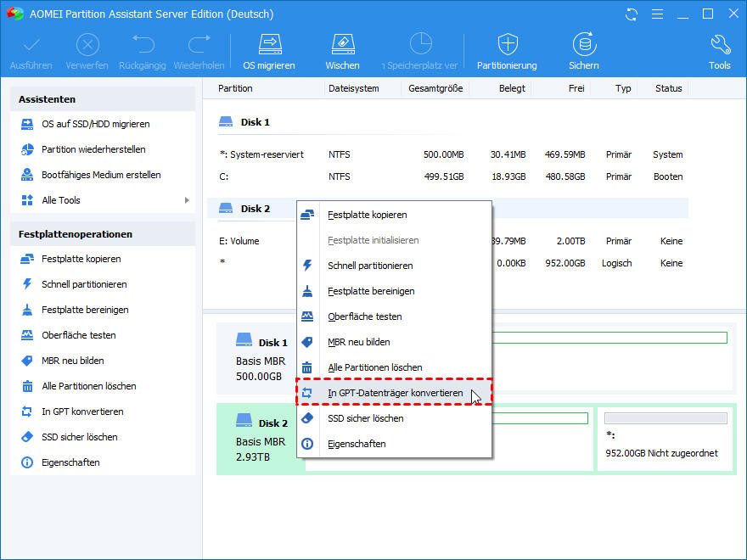Click the 952.00GB Nicht zugeordnet block
This screenshot has height=560, width=747.
tap(666, 439)
